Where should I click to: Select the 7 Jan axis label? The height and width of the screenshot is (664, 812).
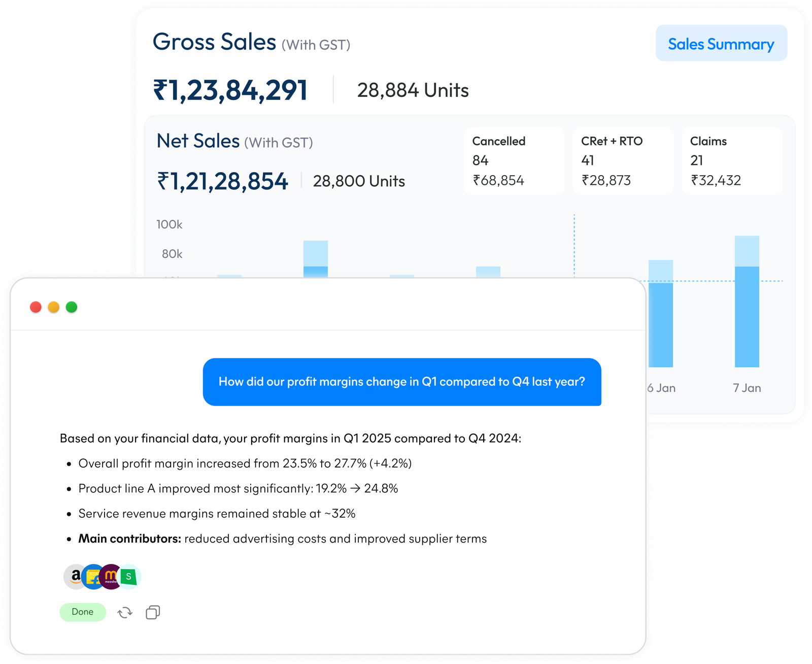(x=747, y=388)
